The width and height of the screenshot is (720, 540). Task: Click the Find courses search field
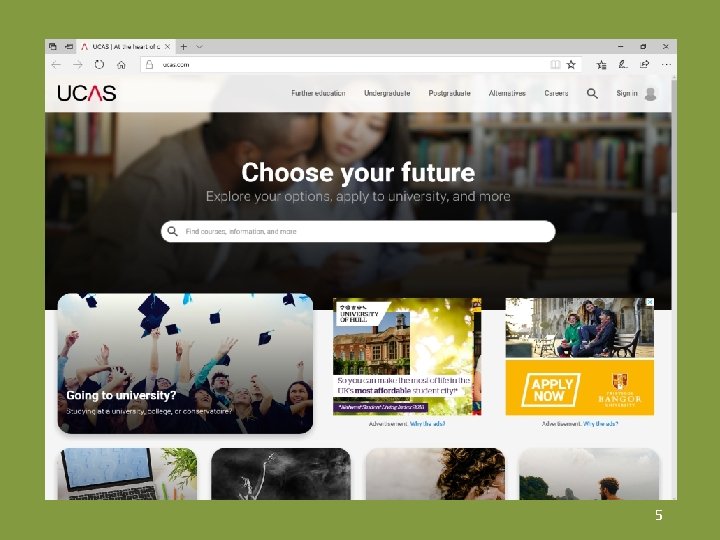[358, 231]
